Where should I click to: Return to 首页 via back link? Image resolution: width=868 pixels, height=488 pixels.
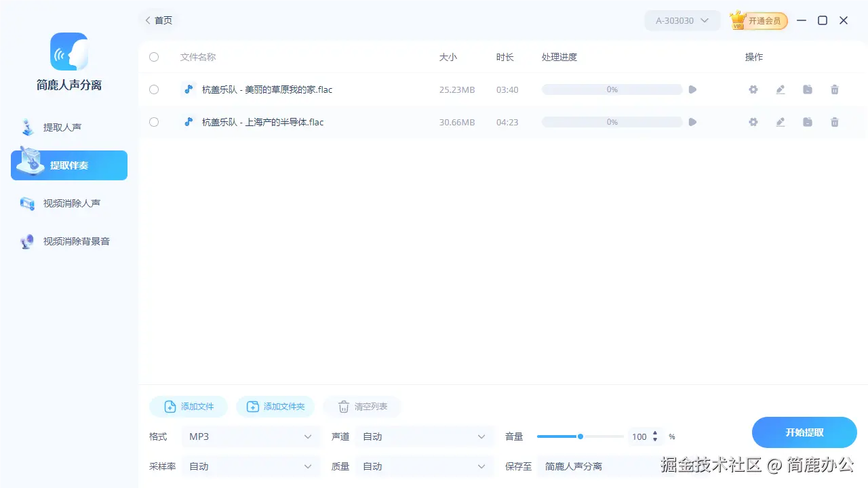(x=158, y=20)
